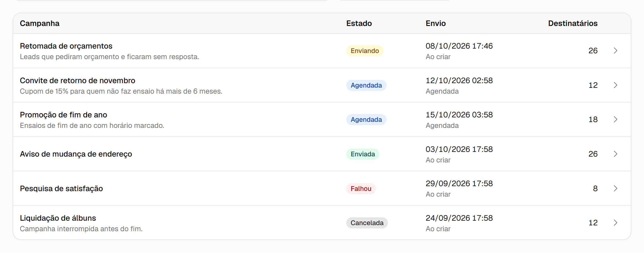Click send date 08/10/2026 17:46
Image resolution: width=644 pixels, height=253 pixels.
click(x=459, y=46)
